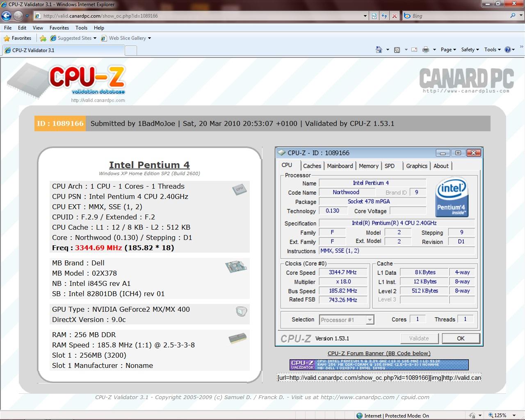Click the motherboard icon beside MB Brand
The width and height of the screenshot is (525, 420).
[x=236, y=267]
